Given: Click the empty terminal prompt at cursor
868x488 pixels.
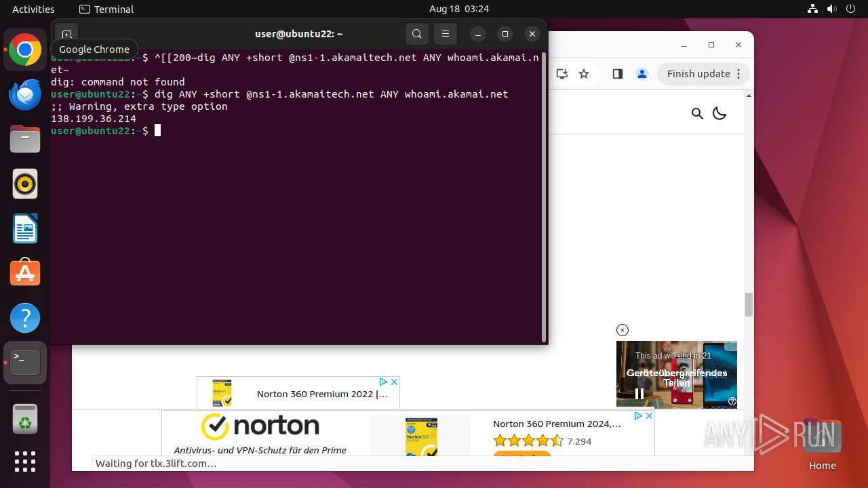Looking at the screenshot, I should 157,131.
